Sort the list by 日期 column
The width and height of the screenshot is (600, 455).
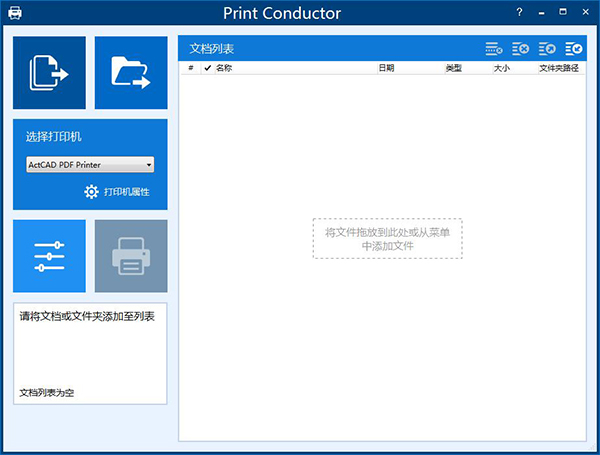click(386, 68)
